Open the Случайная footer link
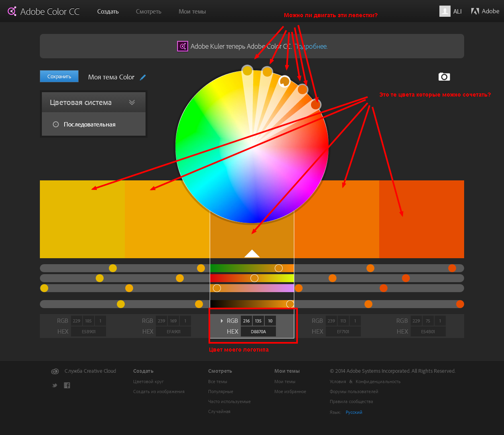 pos(219,411)
